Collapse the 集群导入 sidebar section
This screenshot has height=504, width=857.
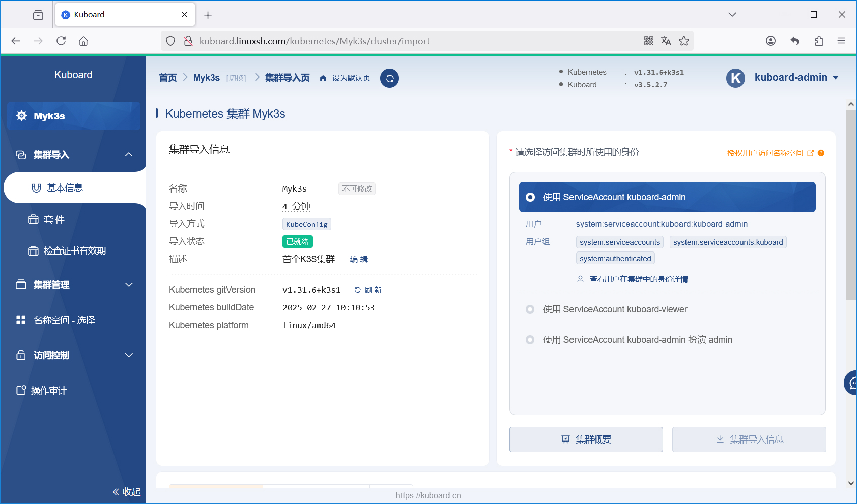(x=129, y=155)
